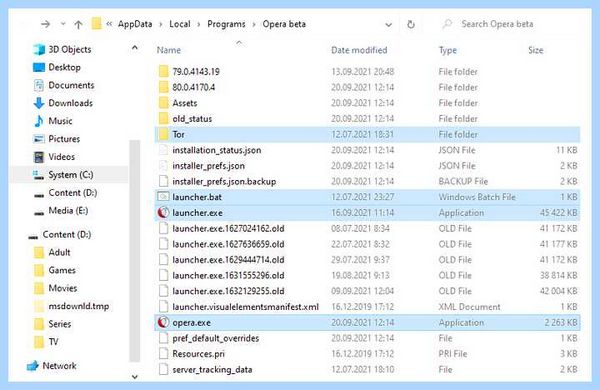Viewport: 600px width, 390px height.
Task: Click the Opera beta breadcrumb
Action: (284, 24)
